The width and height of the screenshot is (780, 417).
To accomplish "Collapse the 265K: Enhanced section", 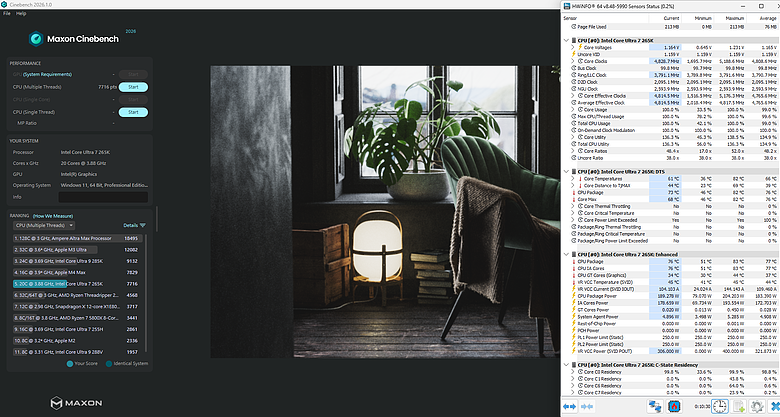I will click(566, 254).
